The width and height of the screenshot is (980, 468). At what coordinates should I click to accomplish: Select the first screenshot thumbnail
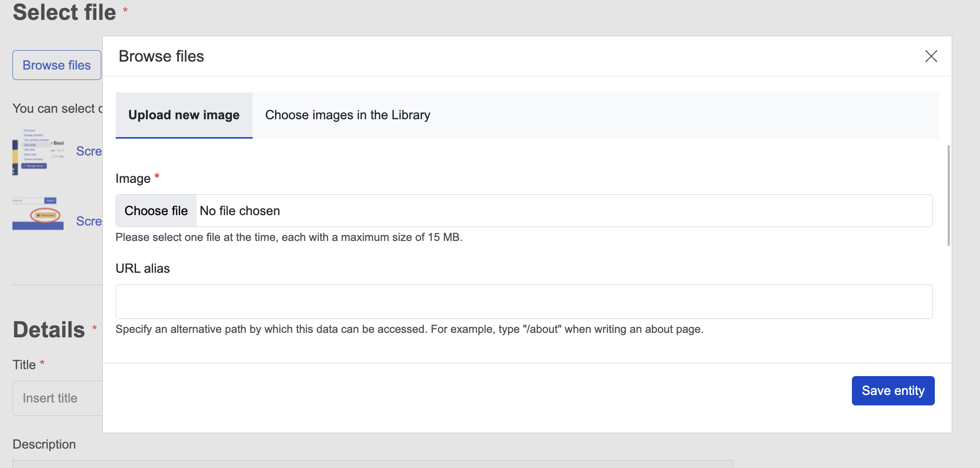point(38,151)
